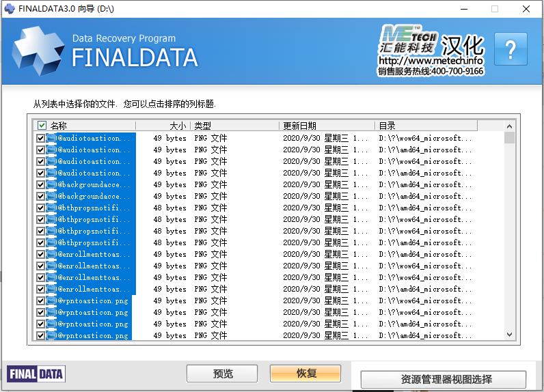Select file icon of first @enrollmenttoas row
Screen dimensions: 544x392
click(x=51, y=254)
